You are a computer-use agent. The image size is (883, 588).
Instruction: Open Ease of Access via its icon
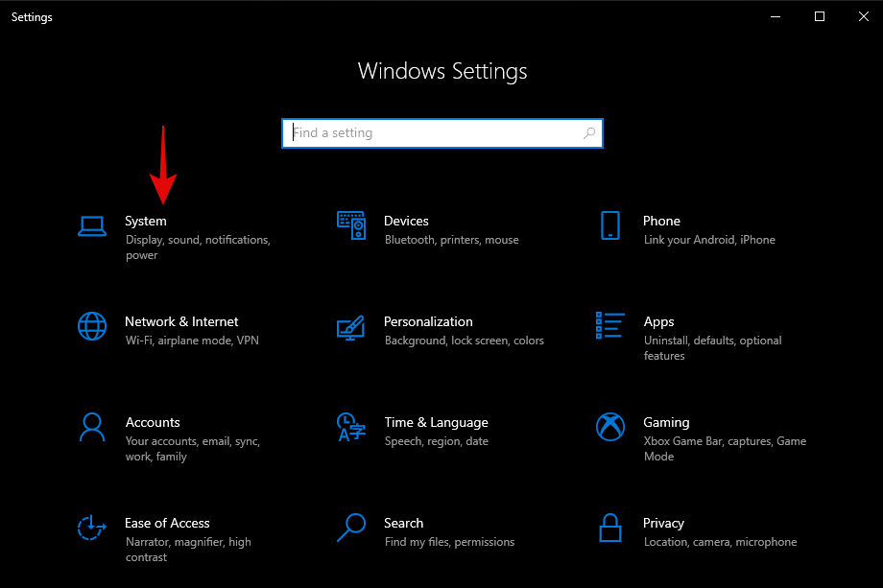point(91,528)
